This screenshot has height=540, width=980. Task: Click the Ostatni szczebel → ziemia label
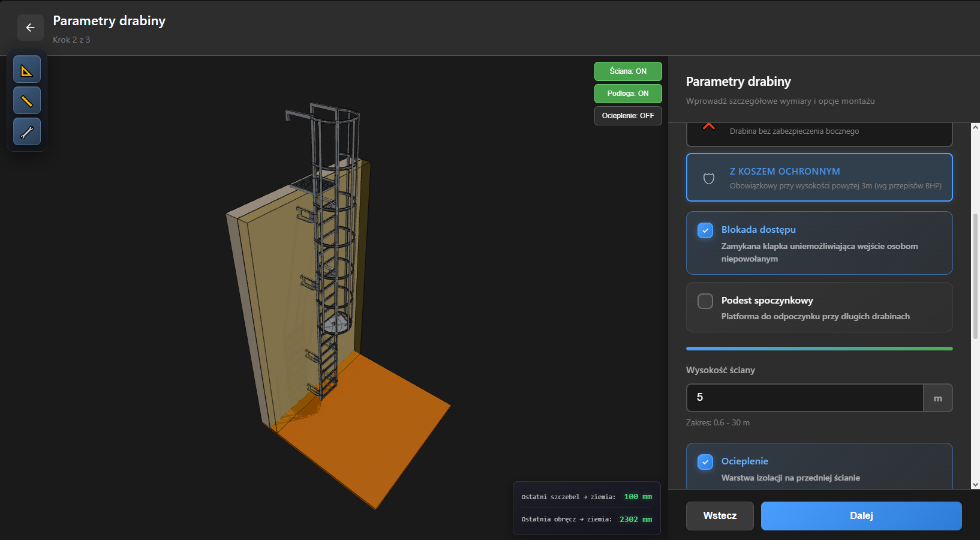pos(569,497)
